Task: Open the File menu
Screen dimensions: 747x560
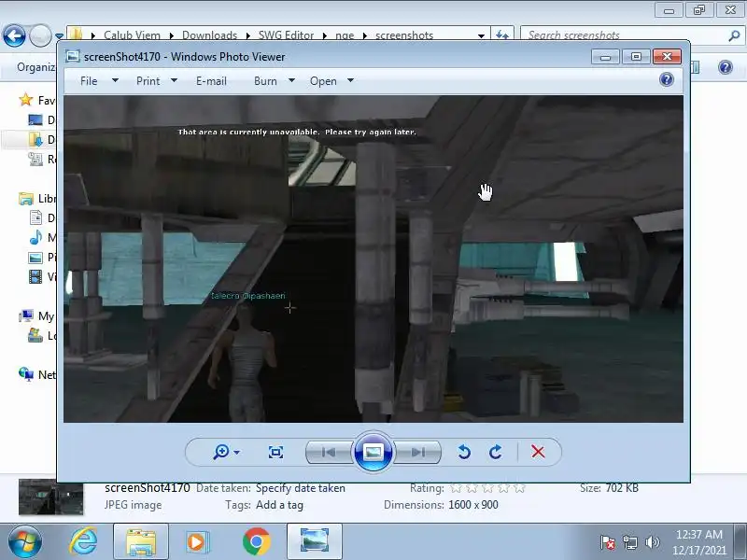Action: pyautogui.click(x=89, y=81)
